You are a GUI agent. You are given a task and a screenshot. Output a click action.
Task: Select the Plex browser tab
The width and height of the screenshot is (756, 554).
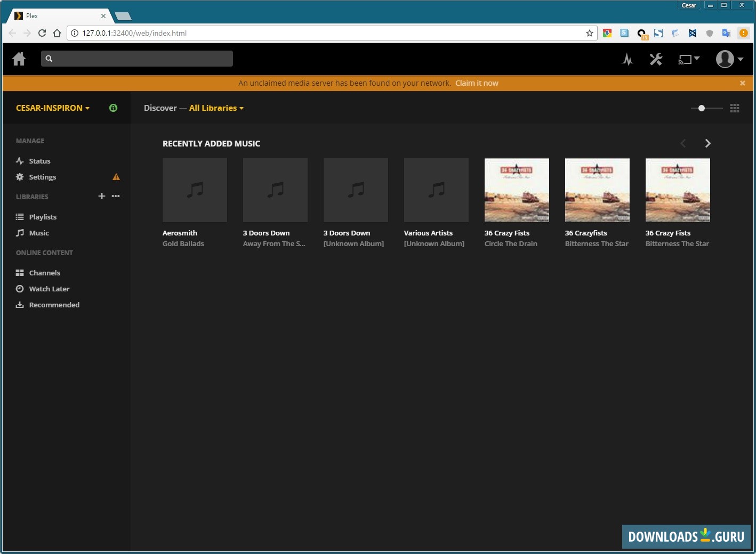coord(59,16)
